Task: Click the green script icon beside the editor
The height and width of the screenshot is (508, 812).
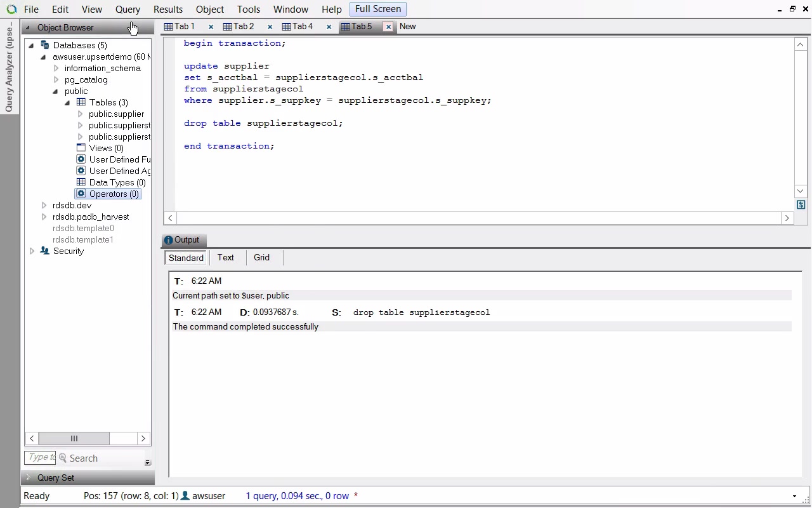Action: (801, 205)
